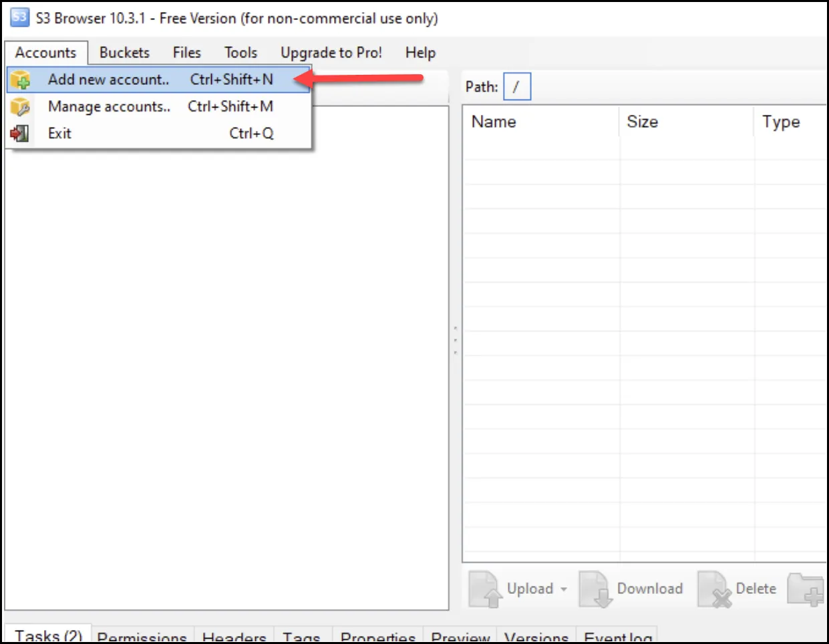Click the Manage accounts wrench-box icon

tap(20, 107)
